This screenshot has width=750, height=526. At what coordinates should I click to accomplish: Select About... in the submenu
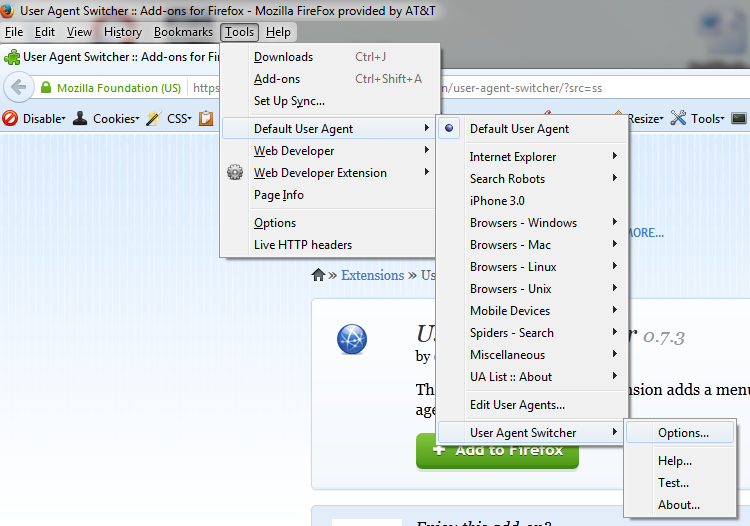pos(680,504)
